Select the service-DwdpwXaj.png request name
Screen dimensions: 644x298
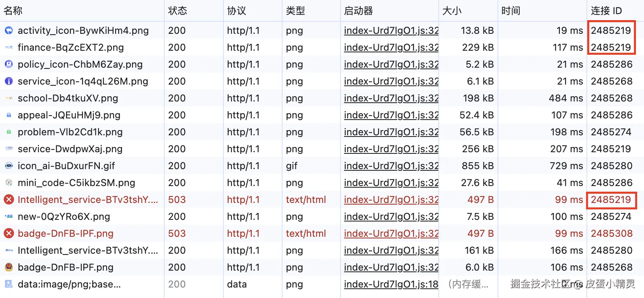(x=70, y=149)
